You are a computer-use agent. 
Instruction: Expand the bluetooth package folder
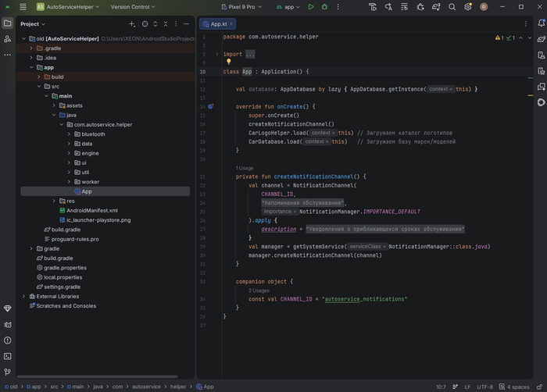(x=69, y=134)
